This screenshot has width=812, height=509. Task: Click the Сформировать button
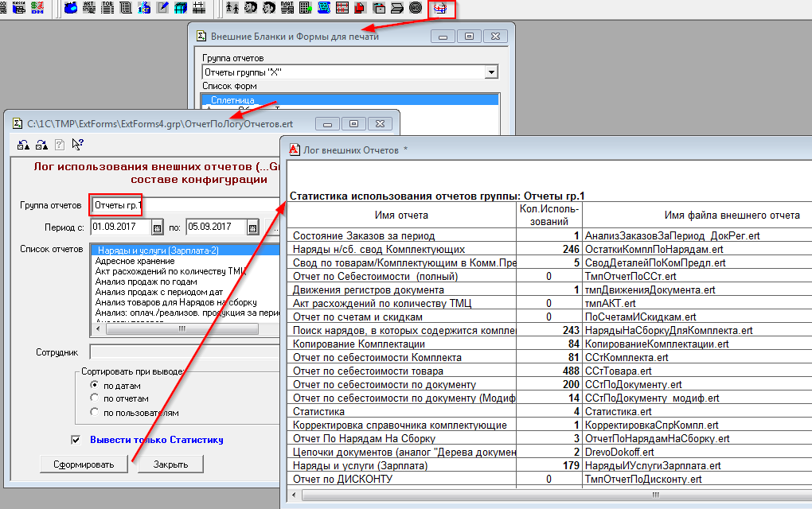pos(84,464)
